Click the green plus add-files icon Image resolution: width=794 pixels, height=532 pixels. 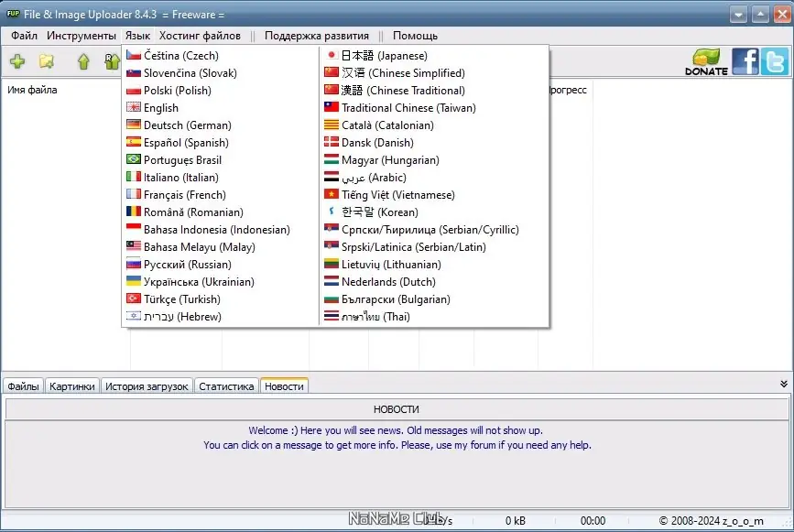click(17, 61)
